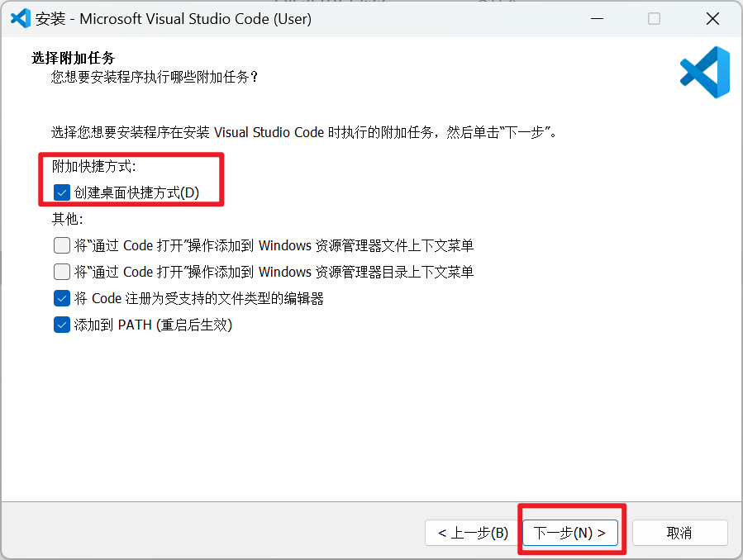743x560 pixels.
Task: Enable 资源管理器目录上下文菜单 checkbox
Action: [62, 273]
